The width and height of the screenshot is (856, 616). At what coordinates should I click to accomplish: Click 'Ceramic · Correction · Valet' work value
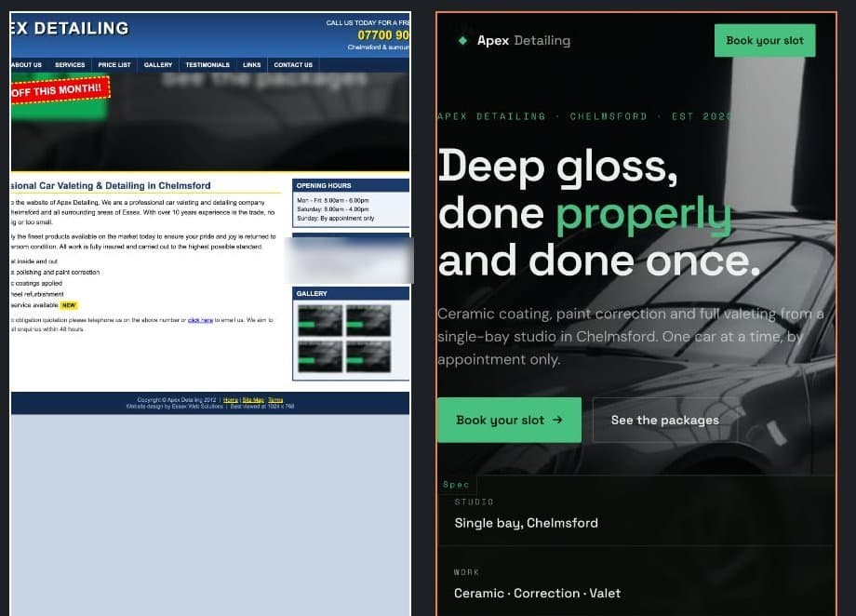click(x=537, y=593)
